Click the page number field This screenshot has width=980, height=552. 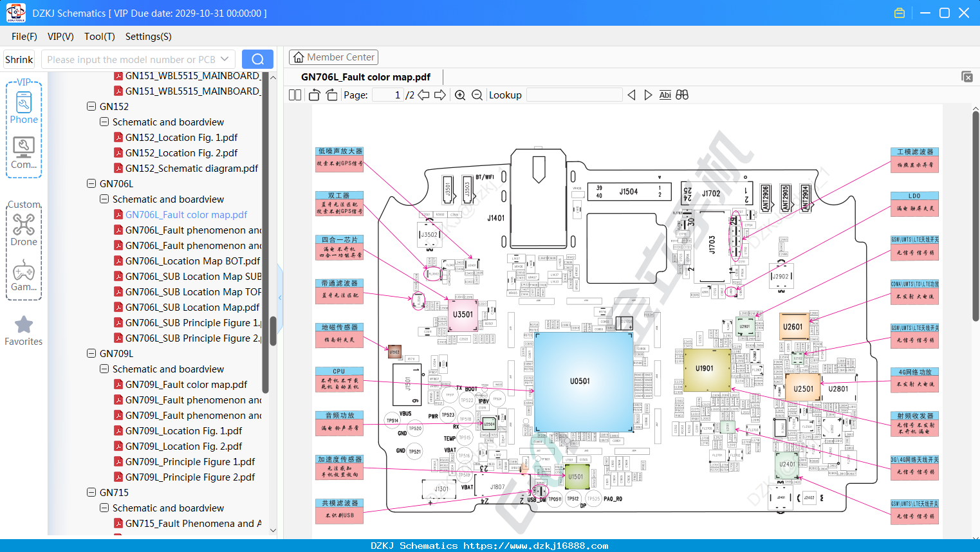(x=388, y=95)
